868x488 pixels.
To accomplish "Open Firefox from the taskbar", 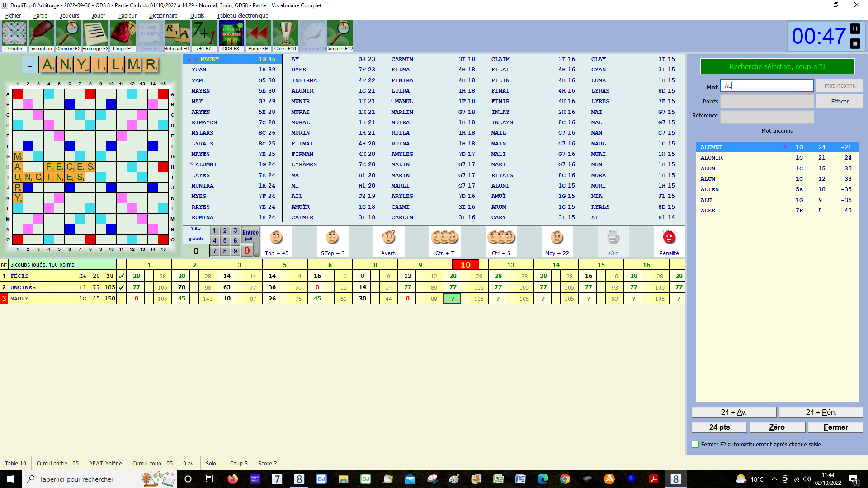I will point(233,479).
